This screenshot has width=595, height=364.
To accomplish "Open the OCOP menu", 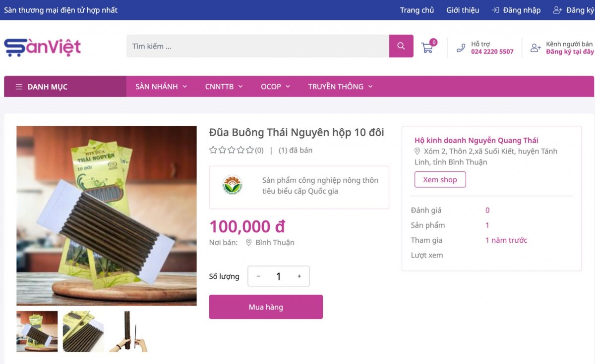I will click(x=271, y=86).
